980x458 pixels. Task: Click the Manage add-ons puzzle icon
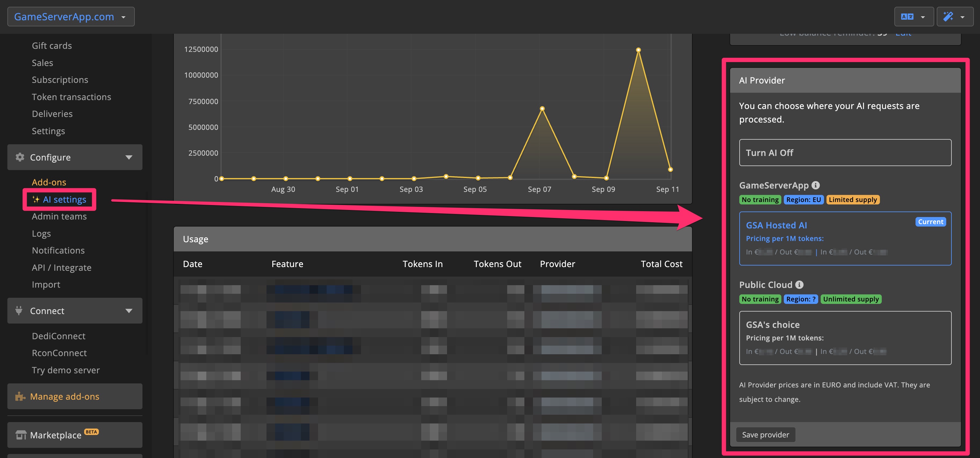tap(20, 396)
